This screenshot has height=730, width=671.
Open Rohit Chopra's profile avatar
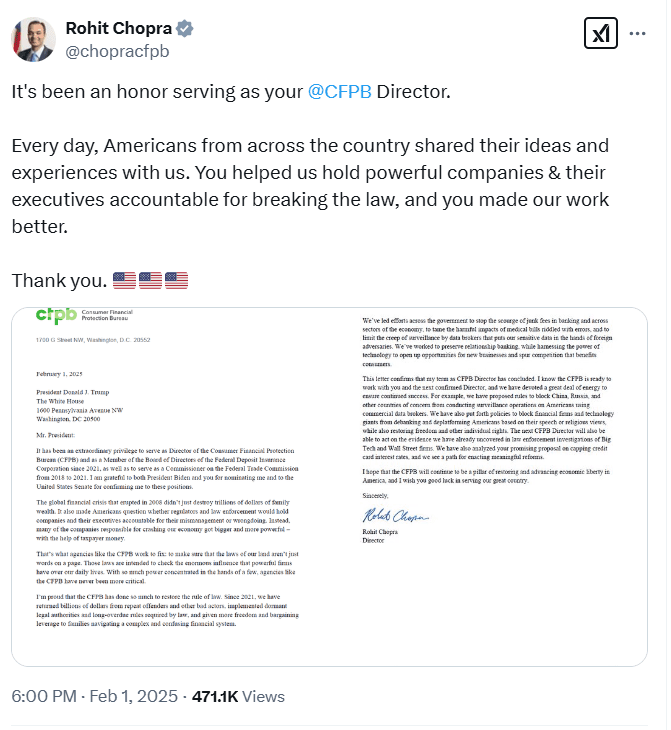tap(32, 38)
